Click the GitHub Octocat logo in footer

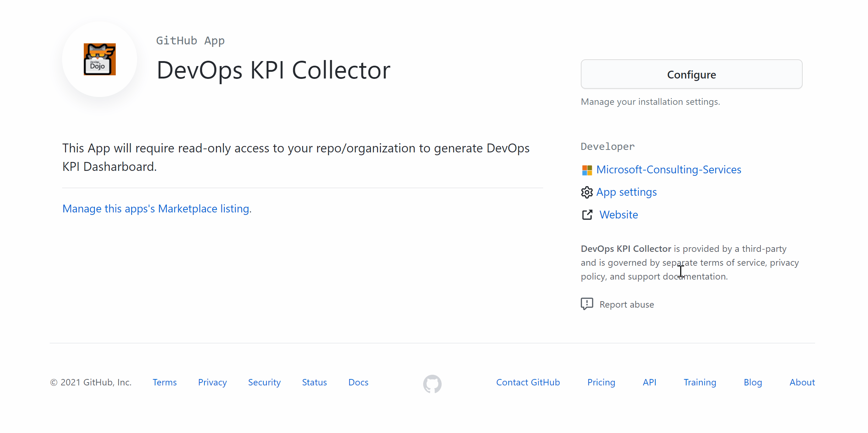pyautogui.click(x=432, y=384)
